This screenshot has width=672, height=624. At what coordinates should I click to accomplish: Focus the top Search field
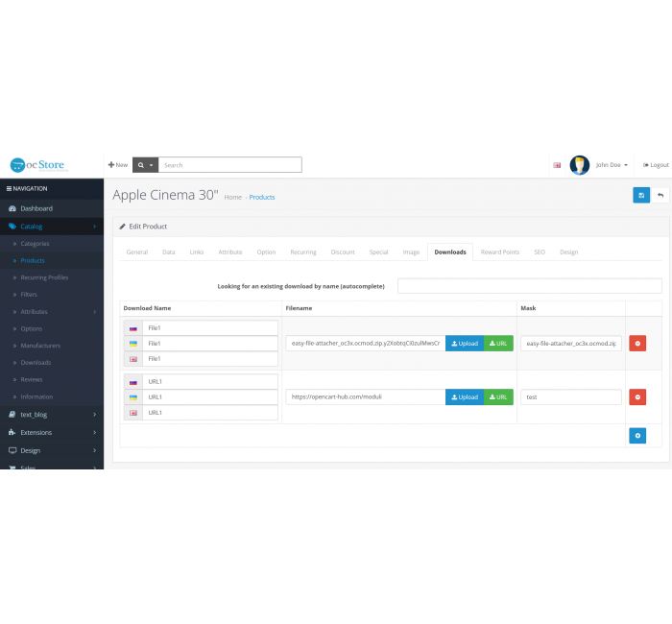point(230,165)
